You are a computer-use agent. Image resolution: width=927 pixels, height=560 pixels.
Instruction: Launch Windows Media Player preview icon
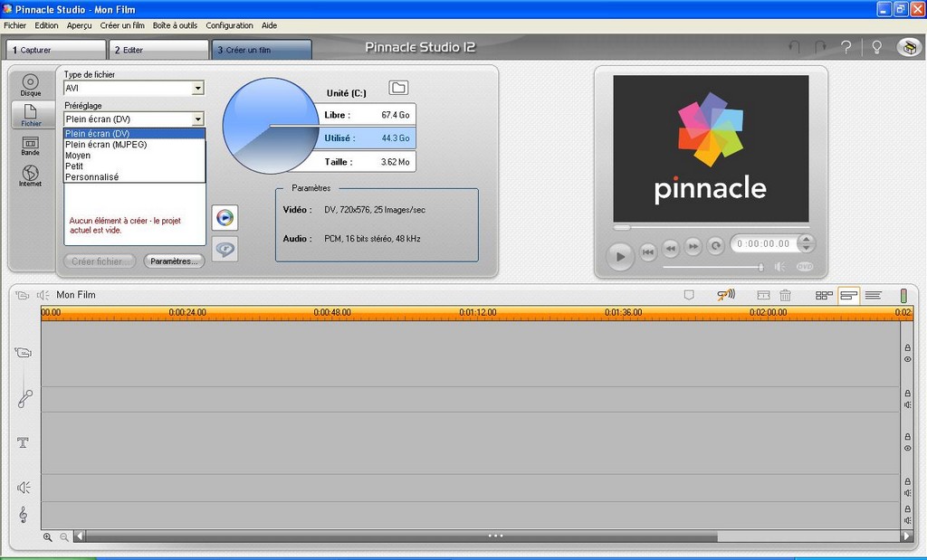[225, 218]
